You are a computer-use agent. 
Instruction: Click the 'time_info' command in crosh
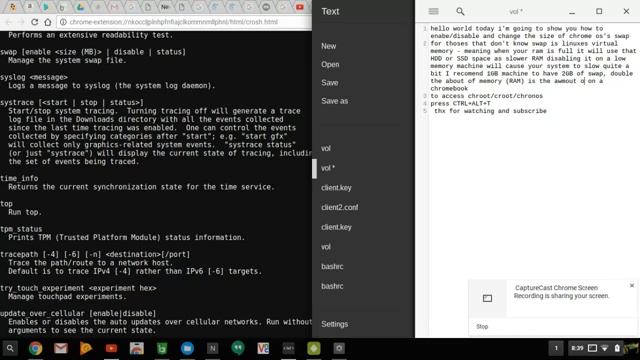point(19,178)
